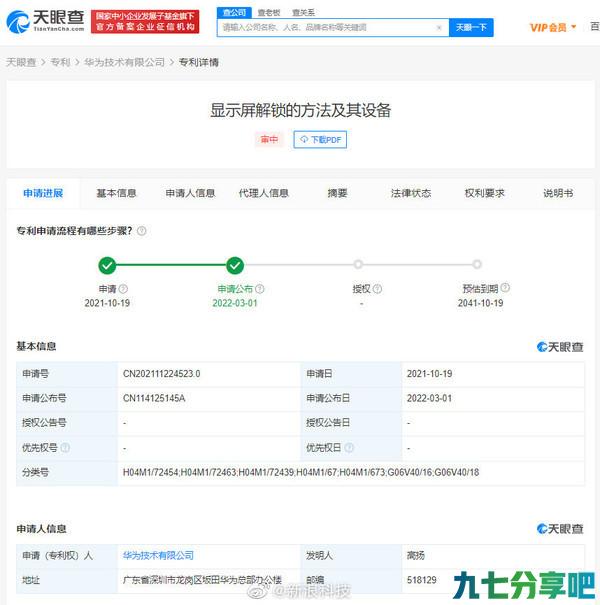Switch to 说明书 tab

coord(558,193)
